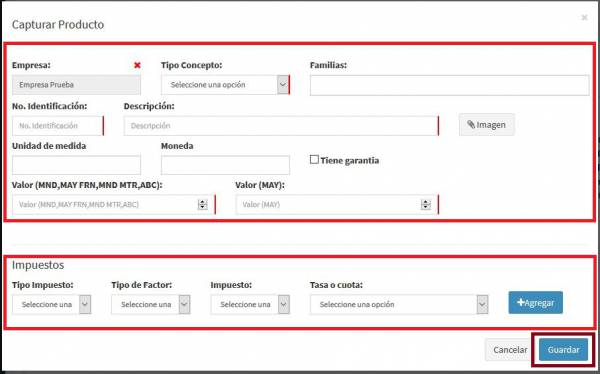This screenshot has width=600, height=374.
Task: Click the Guardar button
Action: [563, 350]
